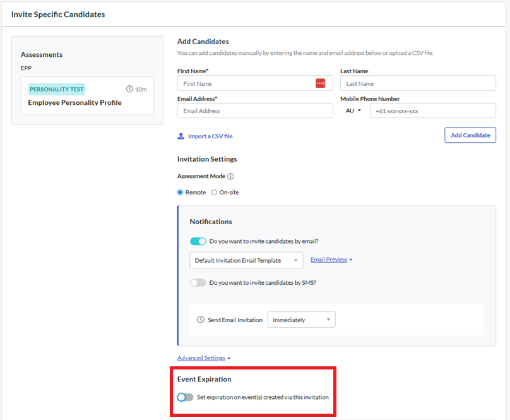Screen dimensions: 510x420
Task: Click the Add Candidates heading
Action: (x=203, y=41)
